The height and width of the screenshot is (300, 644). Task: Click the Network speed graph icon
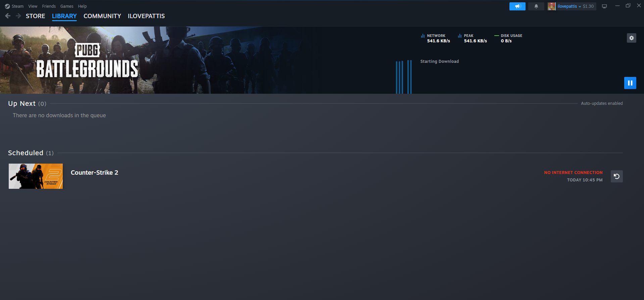[x=423, y=36]
